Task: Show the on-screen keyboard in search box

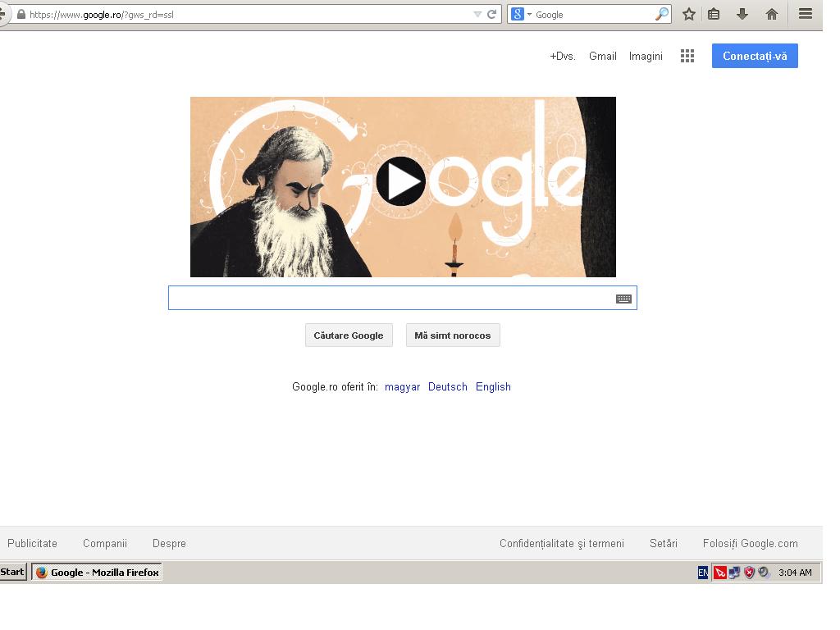Action: click(623, 299)
